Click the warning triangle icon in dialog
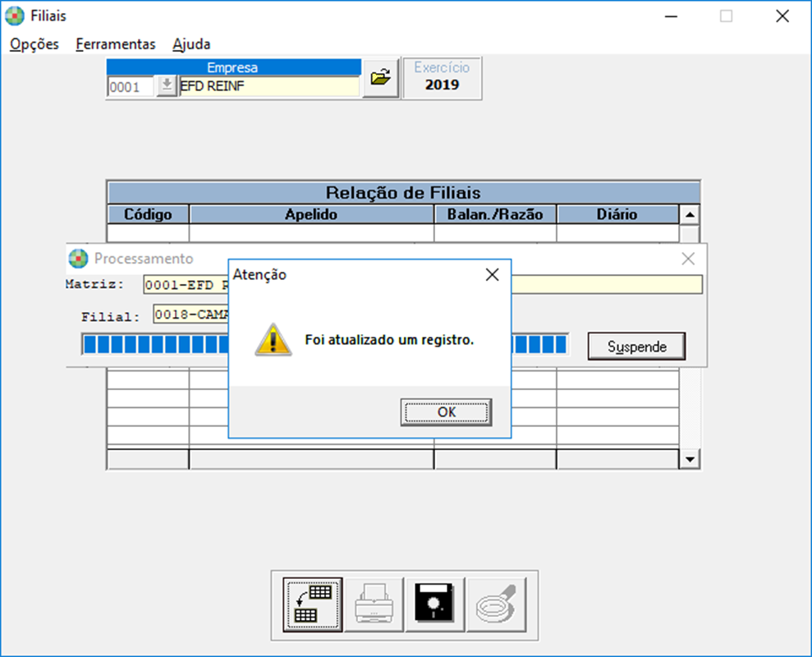The height and width of the screenshot is (657, 812). click(273, 340)
